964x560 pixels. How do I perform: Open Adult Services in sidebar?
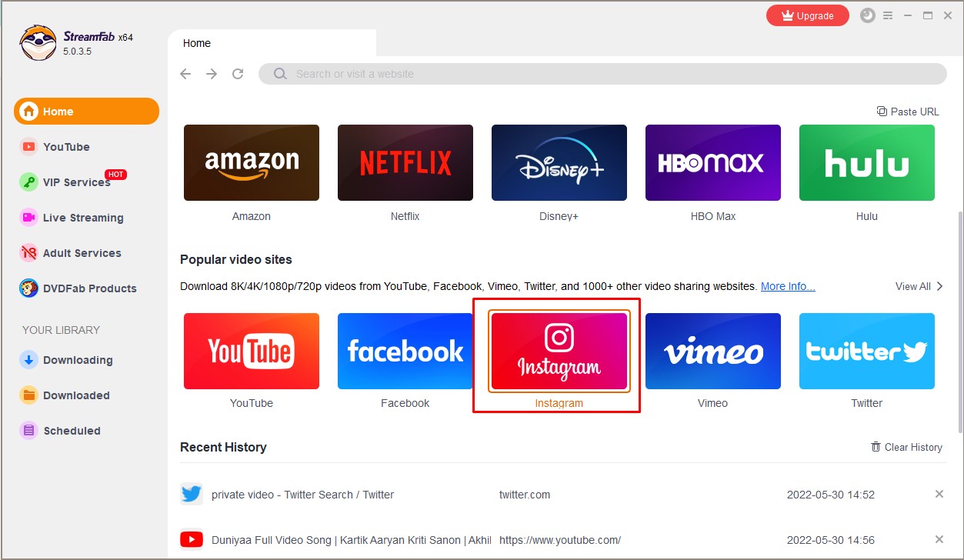[71, 253]
